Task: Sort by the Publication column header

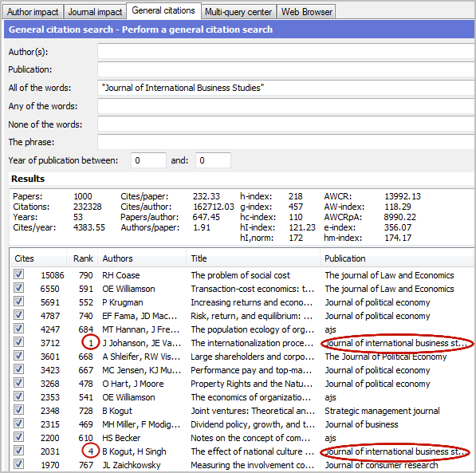Action: [x=396, y=258]
